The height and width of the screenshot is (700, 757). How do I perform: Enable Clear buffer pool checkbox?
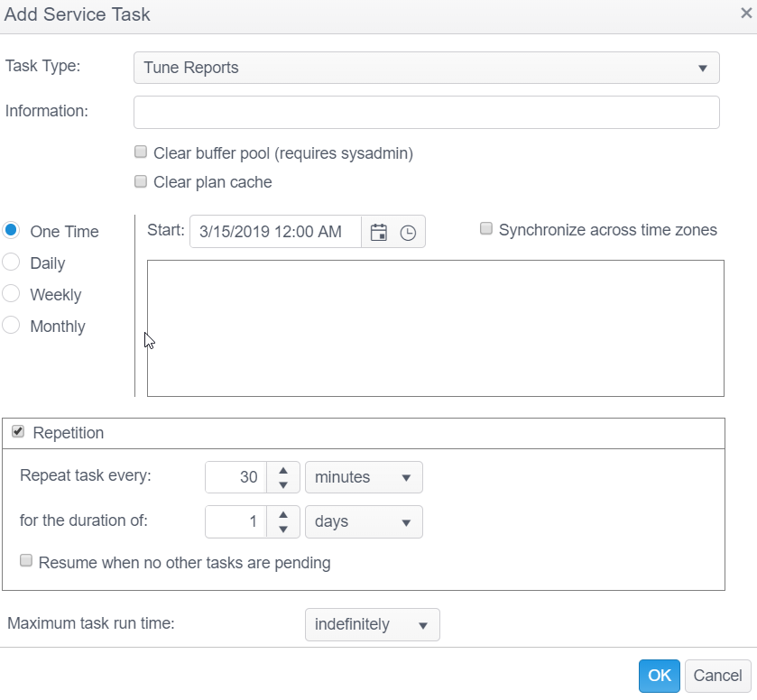(x=140, y=152)
